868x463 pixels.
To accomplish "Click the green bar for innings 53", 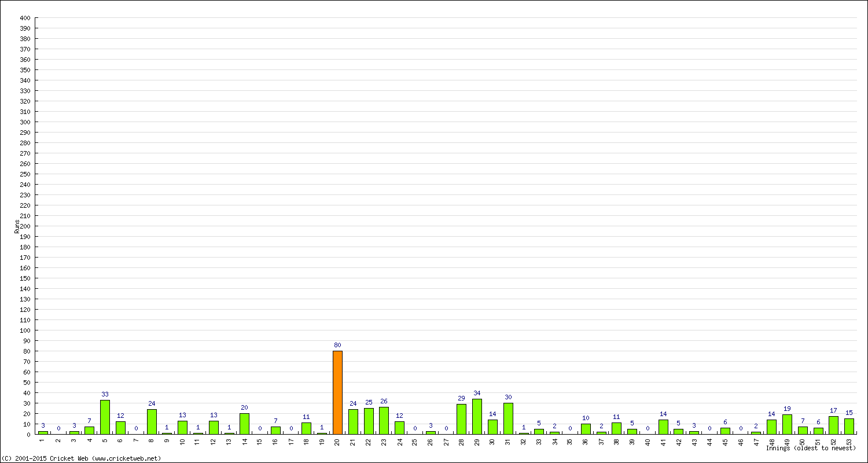I will 849,426.
